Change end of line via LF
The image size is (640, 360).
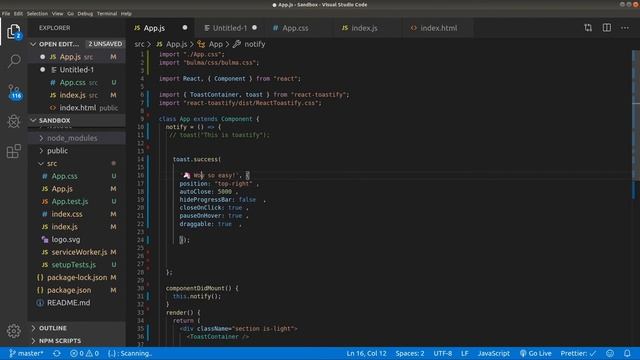[x=464, y=353]
